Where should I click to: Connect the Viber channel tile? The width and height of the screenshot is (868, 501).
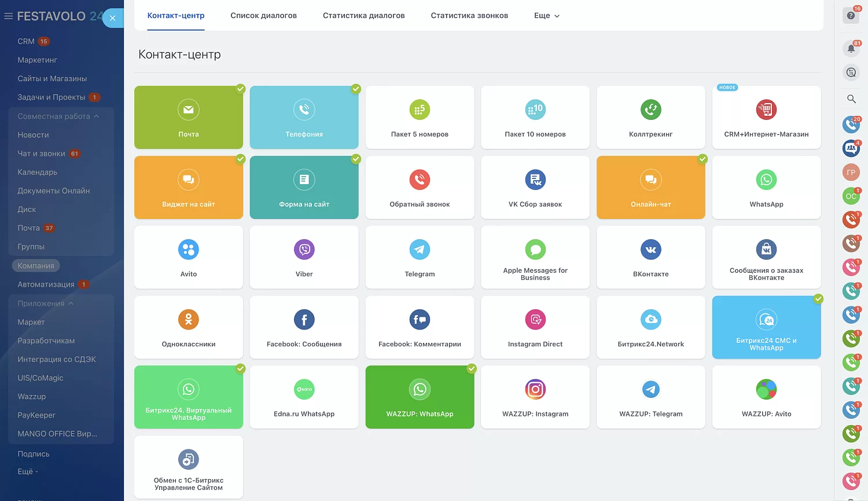pyautogui.click(x=304, y=257)
